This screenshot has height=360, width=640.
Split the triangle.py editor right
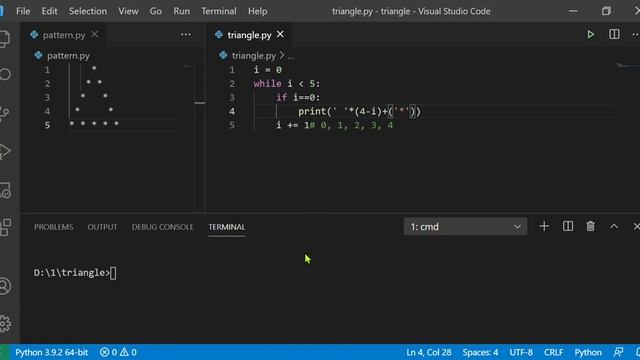pos(614,35)
